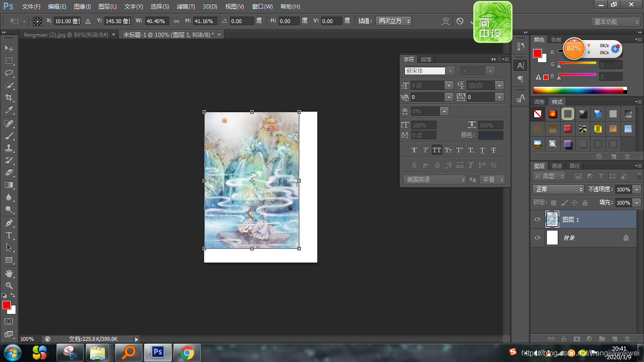Select the Eraser tool
The height and width of the screenshot is (362, 644).
point(9,173)
